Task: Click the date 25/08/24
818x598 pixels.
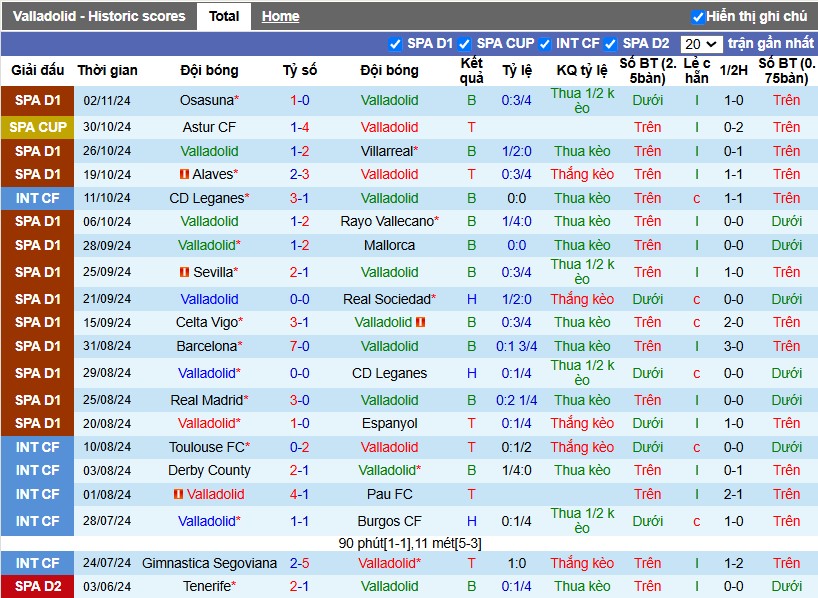Action: [107, 400]
